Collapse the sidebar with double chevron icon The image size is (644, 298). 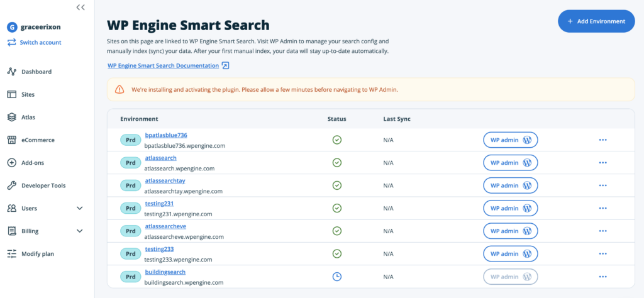80,8
